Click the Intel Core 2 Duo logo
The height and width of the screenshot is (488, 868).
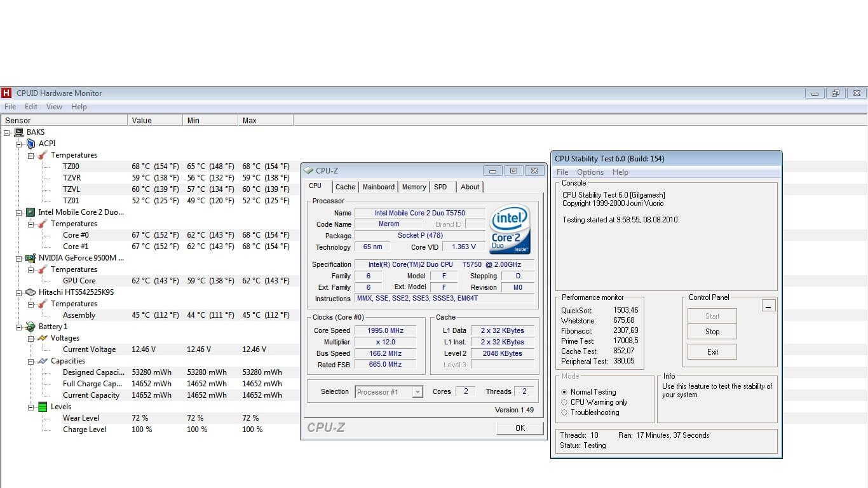tap(510, 229)
